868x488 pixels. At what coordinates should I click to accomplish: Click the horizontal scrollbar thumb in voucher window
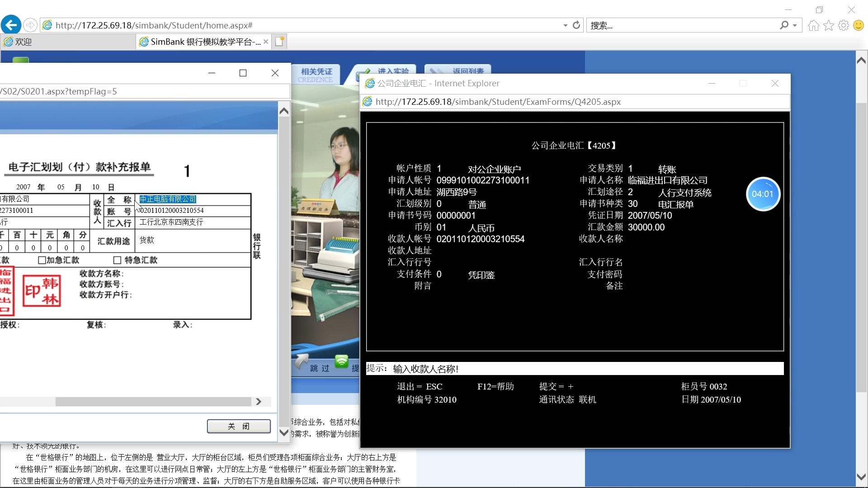[x=154, y=402]
